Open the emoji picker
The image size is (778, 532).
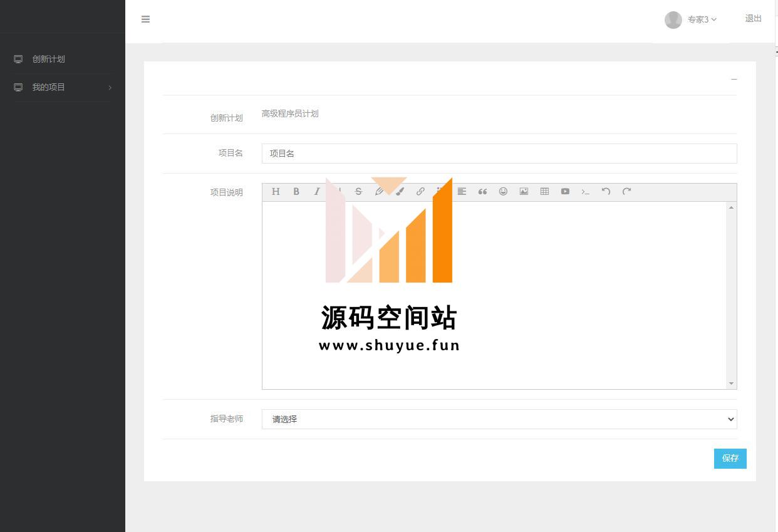503,192
